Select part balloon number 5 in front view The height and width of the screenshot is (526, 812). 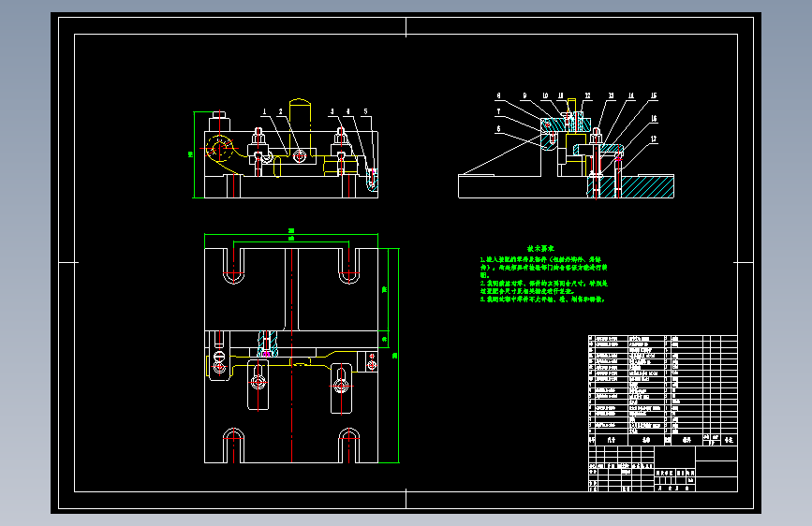[365, 111]
